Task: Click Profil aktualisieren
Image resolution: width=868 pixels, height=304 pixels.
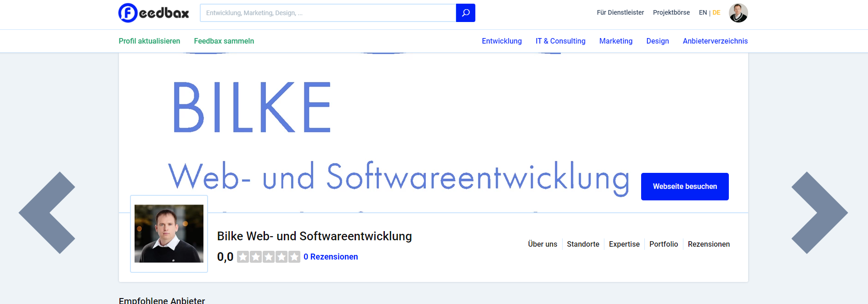Action: pos(149,41)
